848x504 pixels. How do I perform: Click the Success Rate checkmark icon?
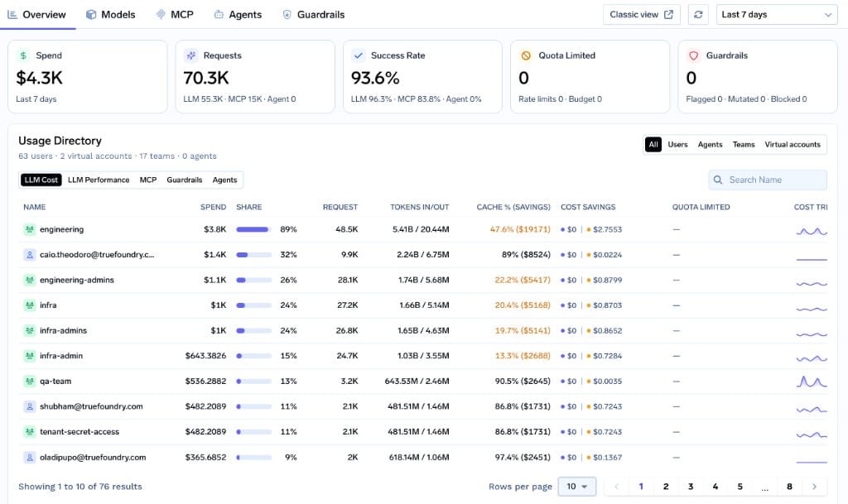pos(358,55)
